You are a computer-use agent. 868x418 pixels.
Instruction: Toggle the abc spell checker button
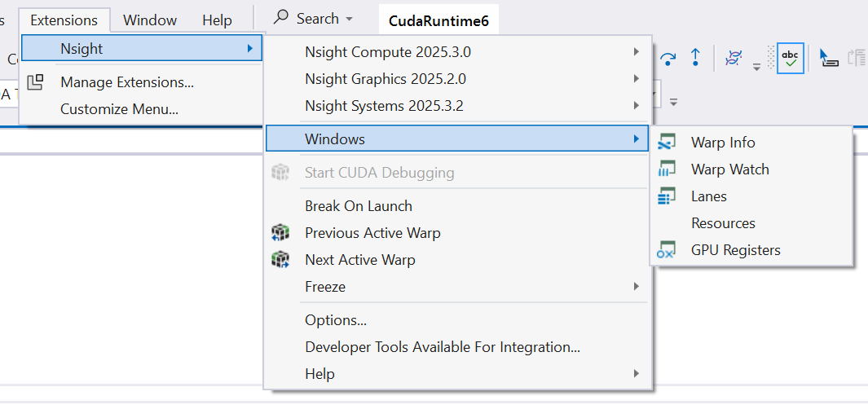[790, 58]
